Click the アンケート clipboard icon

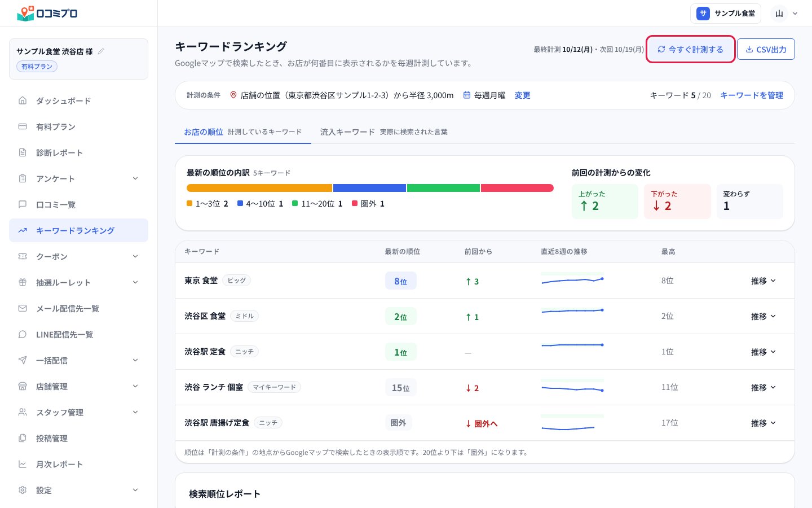(23, 178)
